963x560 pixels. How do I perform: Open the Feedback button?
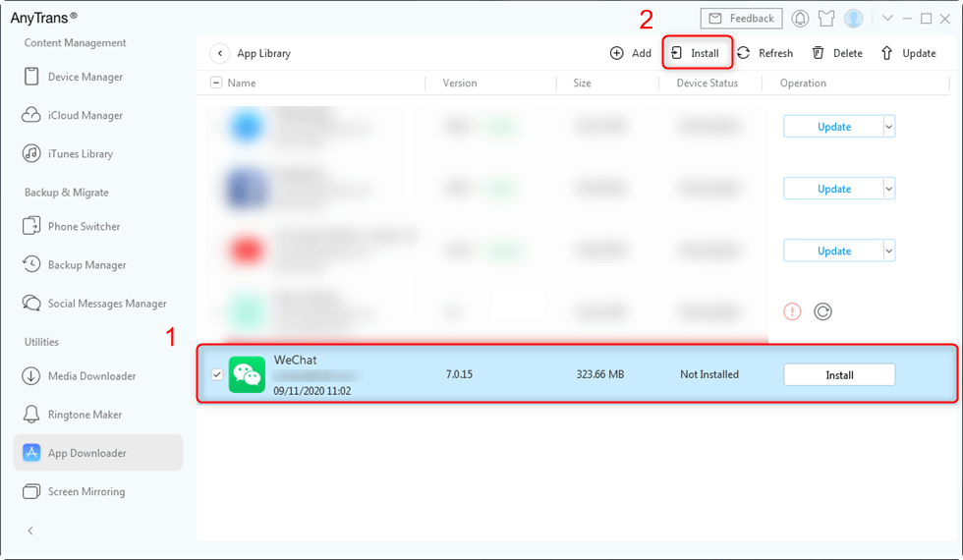(741, 19)
